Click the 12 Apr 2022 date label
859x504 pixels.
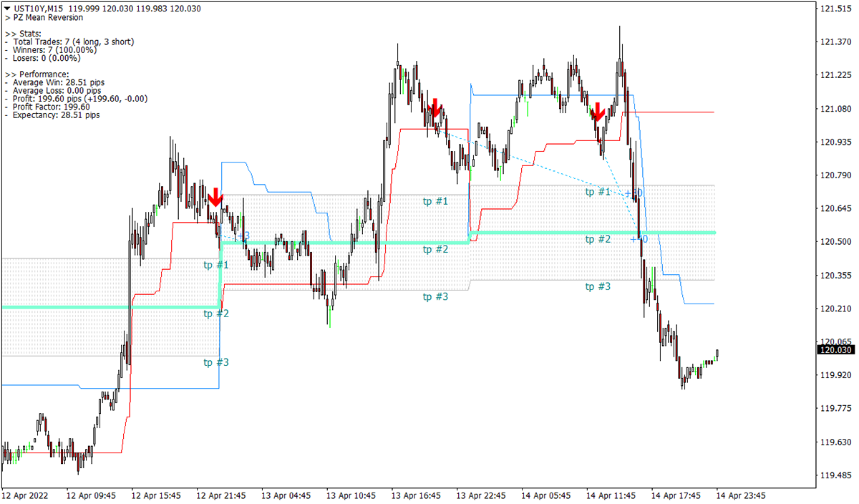24,495
